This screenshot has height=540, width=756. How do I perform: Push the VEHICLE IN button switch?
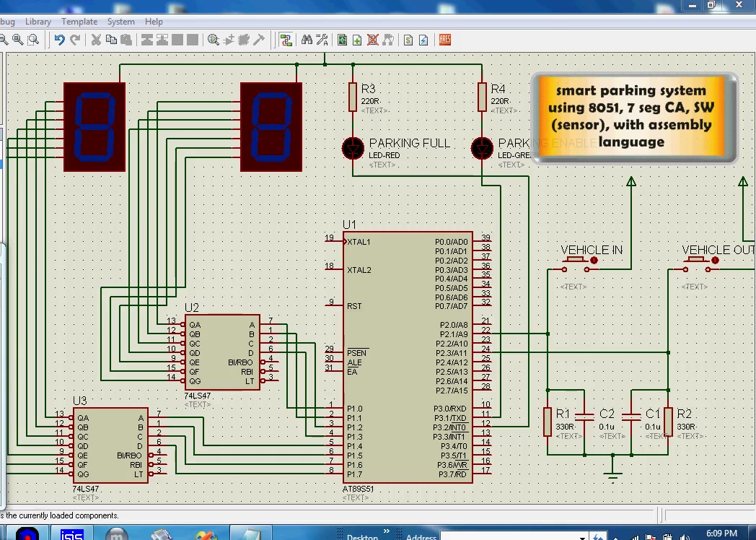(x=575, y=266)
